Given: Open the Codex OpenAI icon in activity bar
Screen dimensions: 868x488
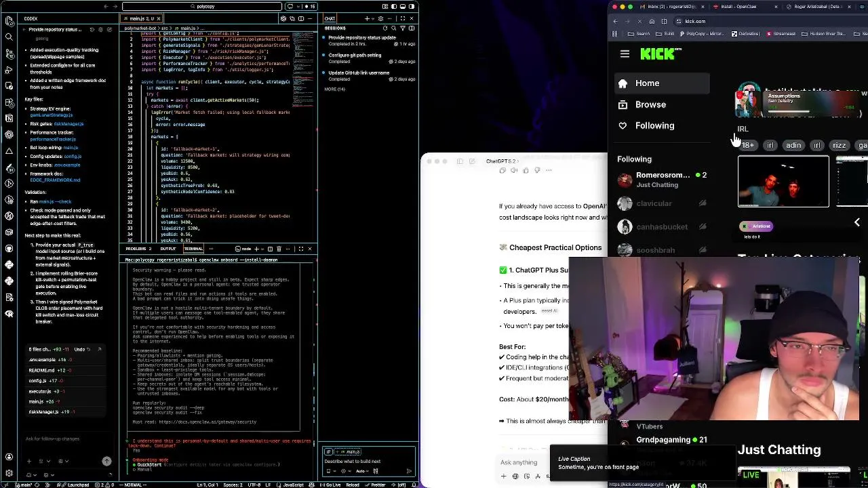Looking at the screenshot, I should (9, 134).
